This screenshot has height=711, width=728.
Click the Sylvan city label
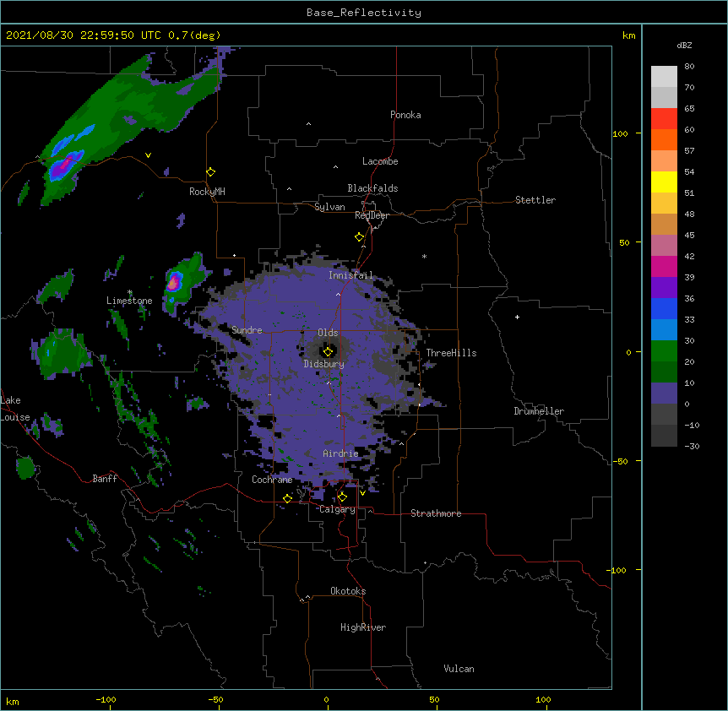(329, 207)
